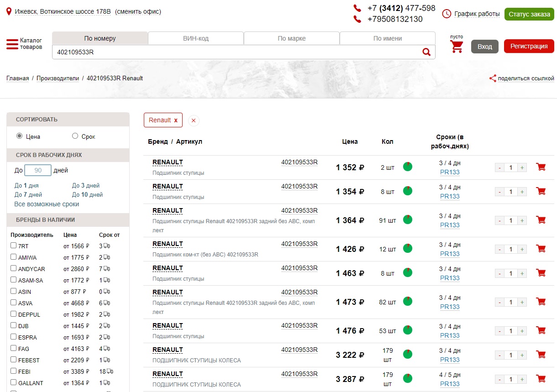Screen dimensions: 557x392
Task: Click the days limit input field
Action: click(38, 170)
